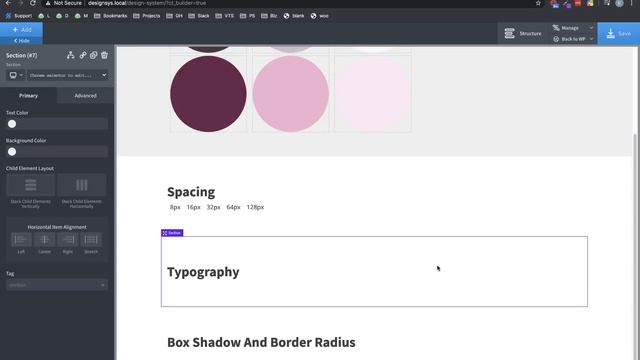Screen dimensions: 640x360
Task: Open the PS bookmark folder
Action: 247,16
